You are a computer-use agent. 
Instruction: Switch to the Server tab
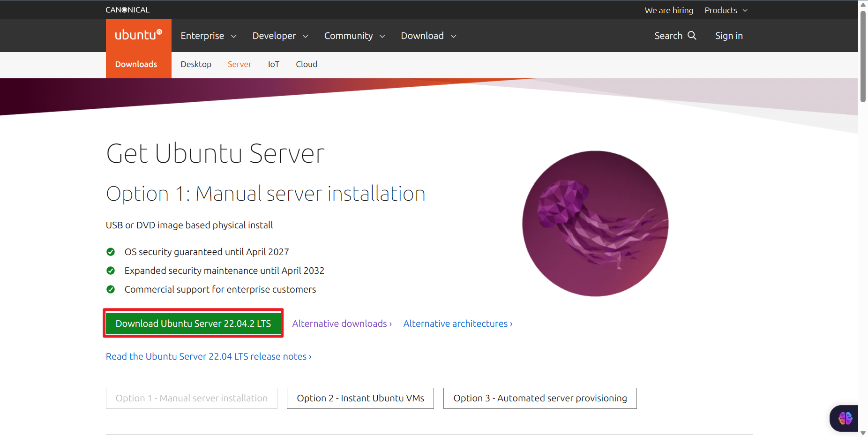click(x=239, y=65)
